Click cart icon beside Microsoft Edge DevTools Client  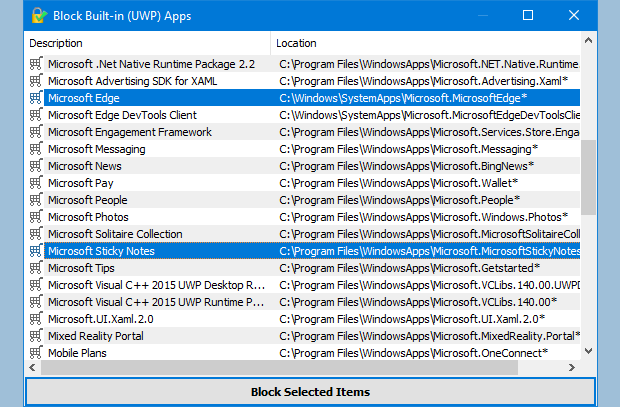tap(36, 115)
